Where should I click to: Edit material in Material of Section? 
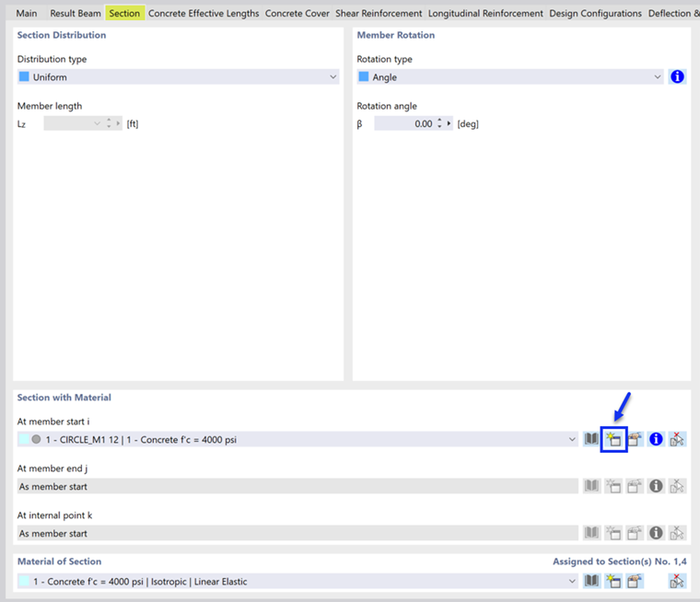(x=635, y=581)
